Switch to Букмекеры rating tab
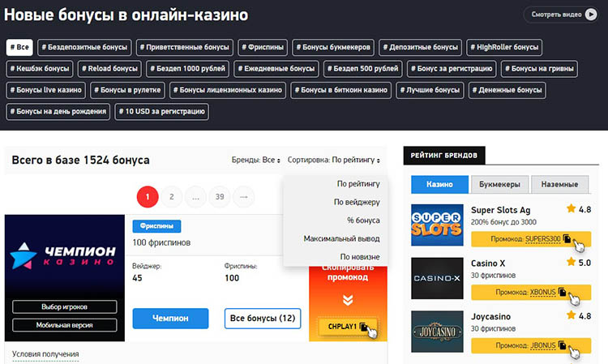 [499, 184]
